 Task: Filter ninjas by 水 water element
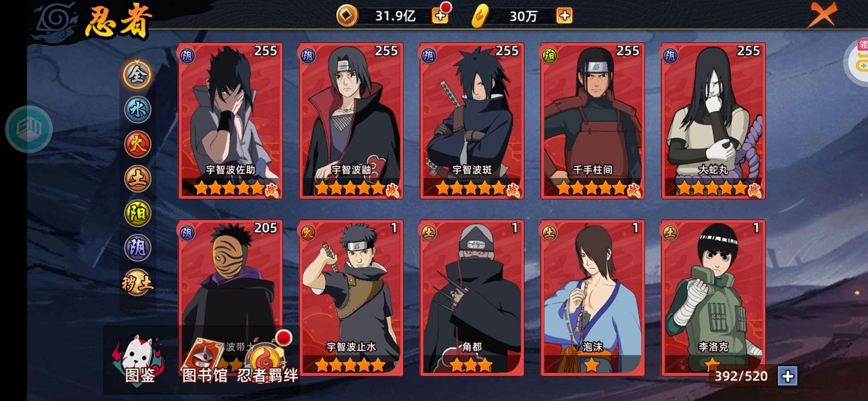[137, 110]
